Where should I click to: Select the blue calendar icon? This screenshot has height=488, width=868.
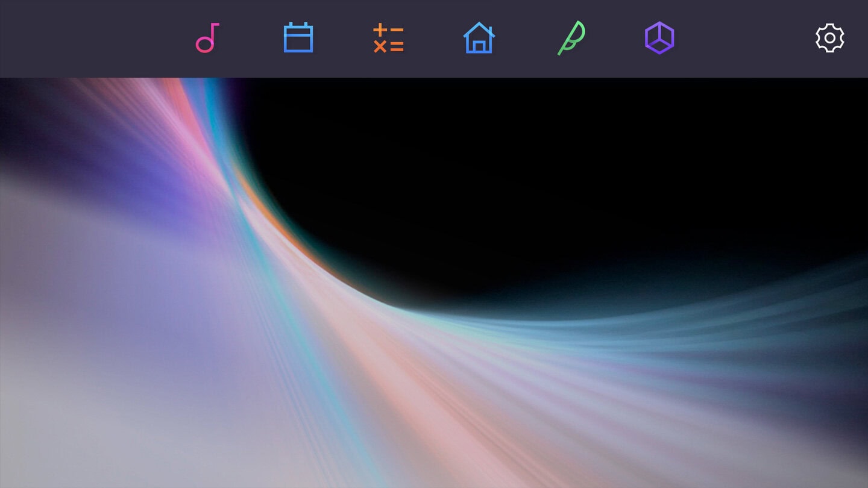tap(298, 38)
